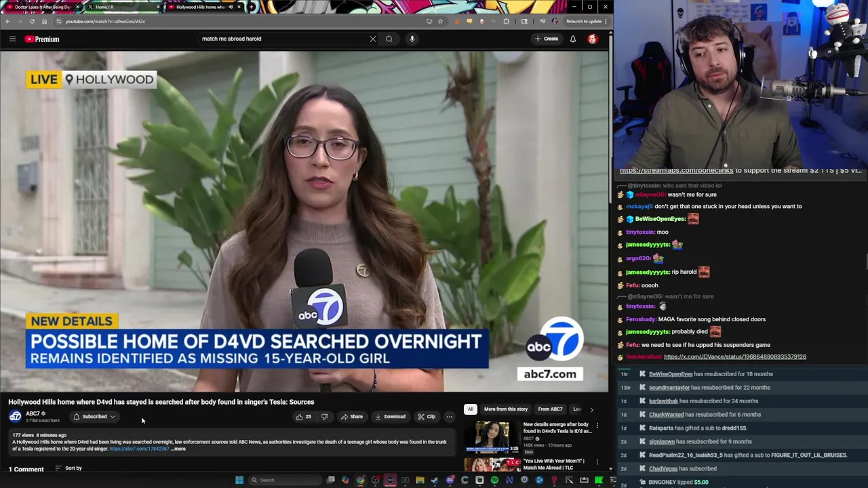
Task: Open Task View on the taskbar
Action: [330, 480]
